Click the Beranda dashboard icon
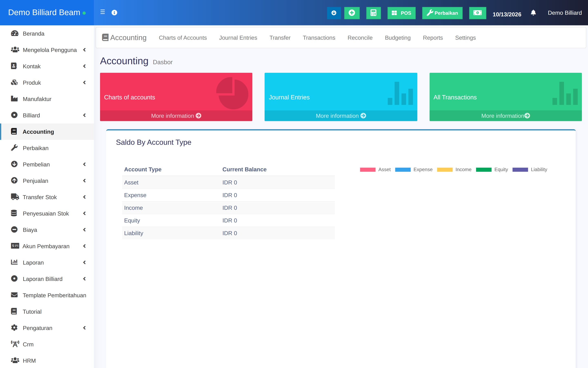 (x=14, y=33)
